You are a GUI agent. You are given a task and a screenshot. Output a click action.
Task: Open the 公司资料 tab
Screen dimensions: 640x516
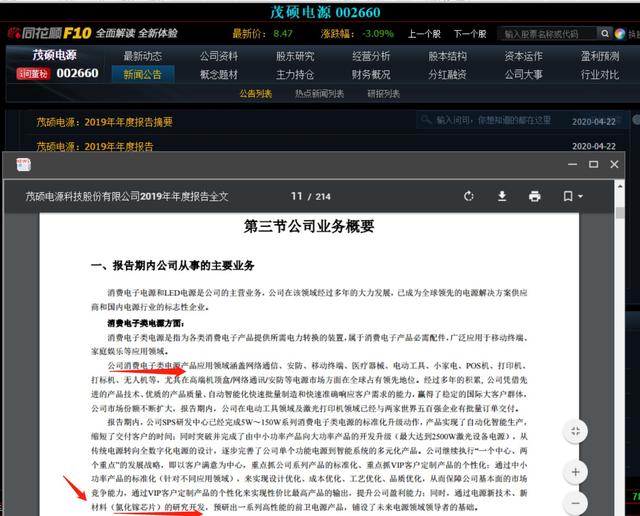(x=219, y=56)
